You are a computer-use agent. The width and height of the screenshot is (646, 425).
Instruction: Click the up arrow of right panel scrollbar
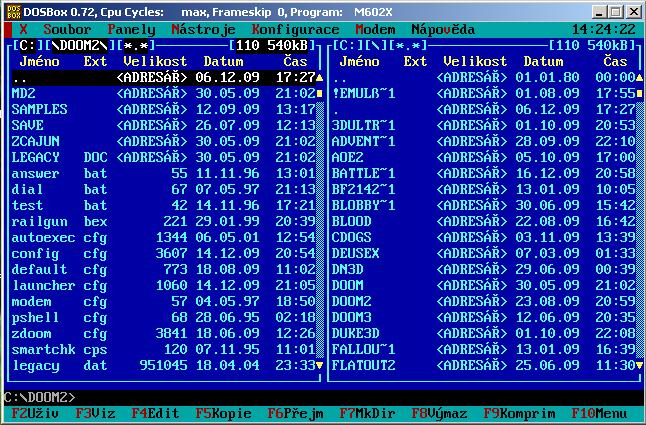[x=639, y=77]
